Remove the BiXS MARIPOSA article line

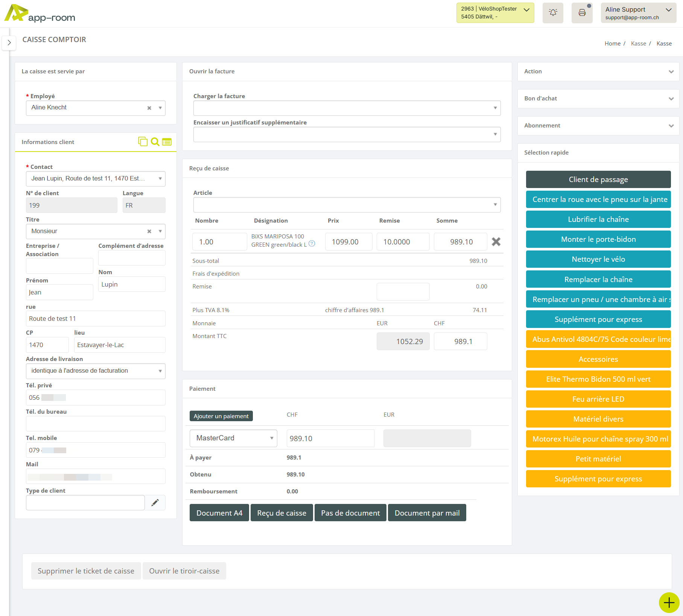click(x=496, y=242)
